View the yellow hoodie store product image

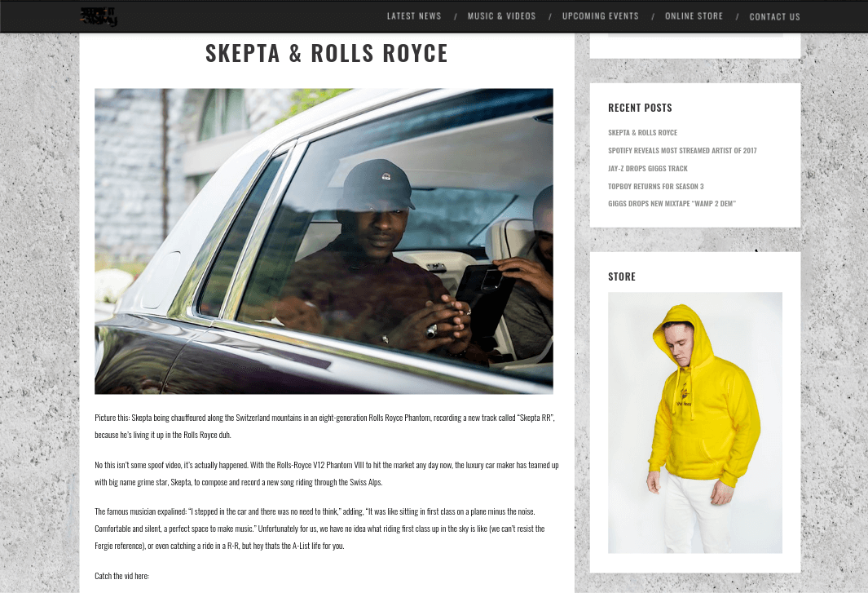[695, 423]
